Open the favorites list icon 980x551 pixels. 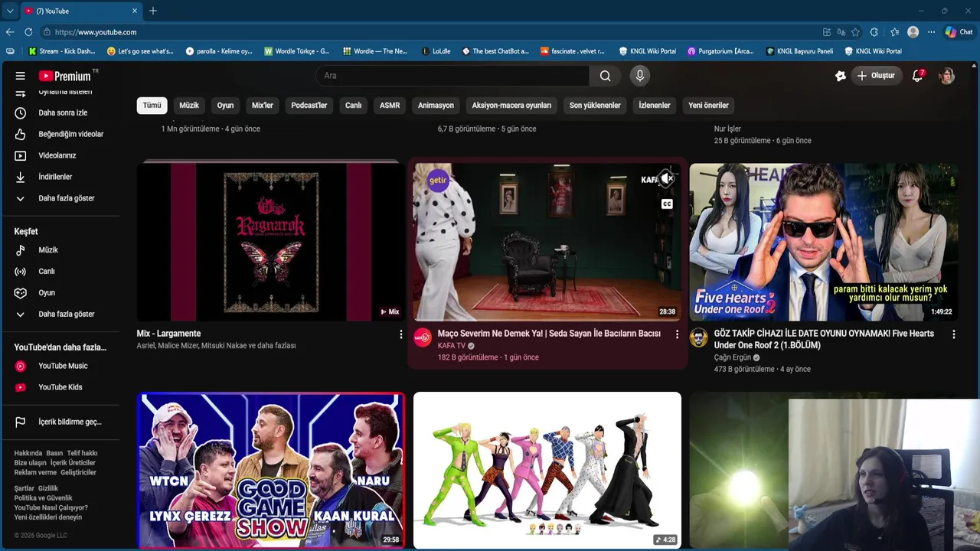[x=894, y=32]
